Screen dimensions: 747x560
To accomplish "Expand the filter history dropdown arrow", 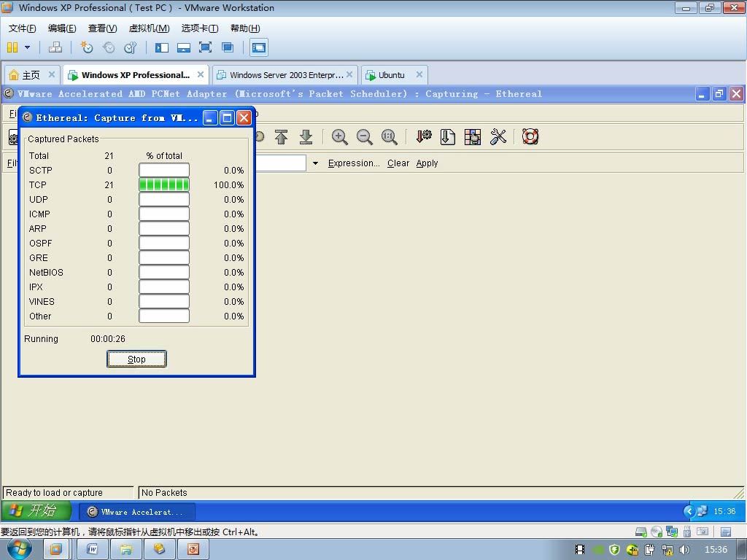I will coord(315,163).
